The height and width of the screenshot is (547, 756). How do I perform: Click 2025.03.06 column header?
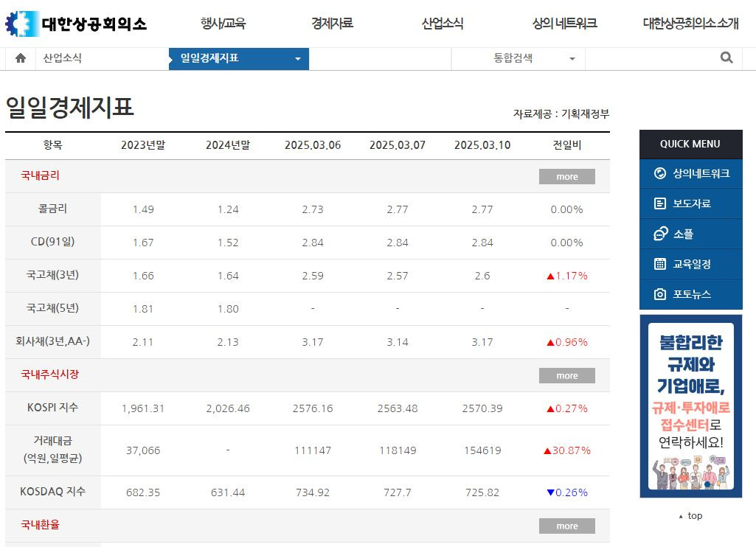click(313, 145)
